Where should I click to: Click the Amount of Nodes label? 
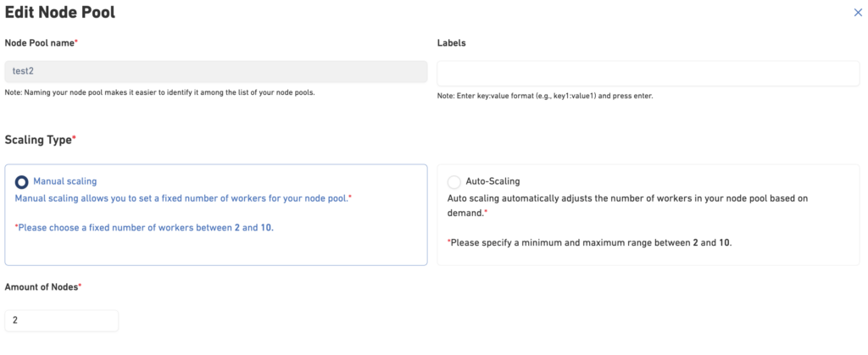click(42, 287)
